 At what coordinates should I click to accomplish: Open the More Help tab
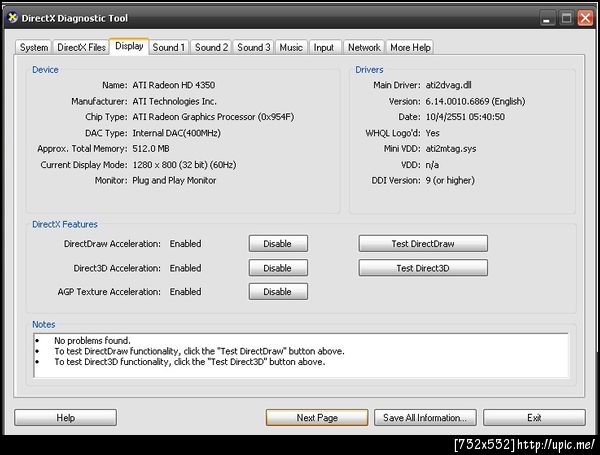[x=410, y=47]
